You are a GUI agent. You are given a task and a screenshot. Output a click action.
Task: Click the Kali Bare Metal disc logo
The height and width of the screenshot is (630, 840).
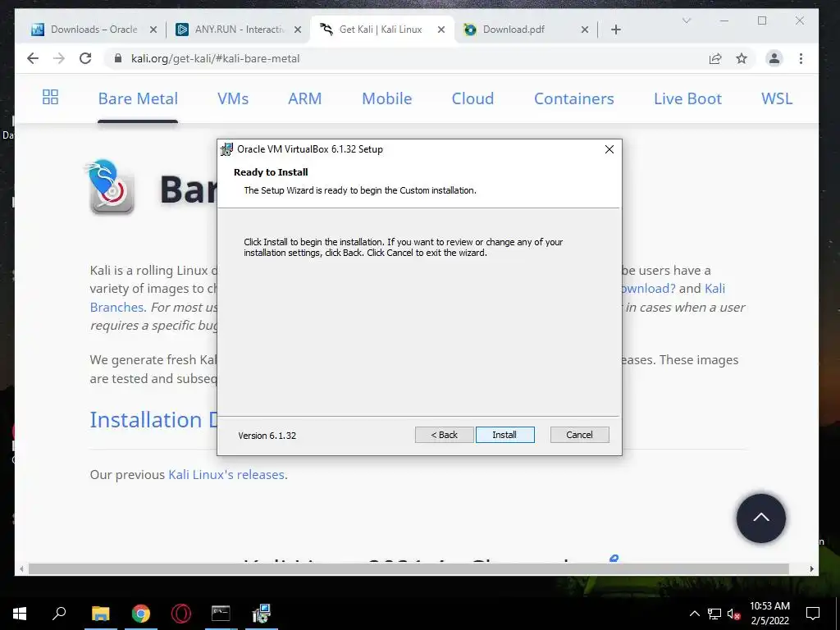[x=110, y=186]
